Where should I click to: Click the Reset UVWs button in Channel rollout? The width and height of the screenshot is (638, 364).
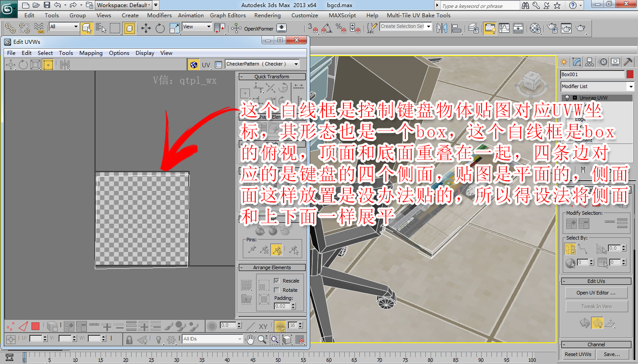click(x=578, y=354)
